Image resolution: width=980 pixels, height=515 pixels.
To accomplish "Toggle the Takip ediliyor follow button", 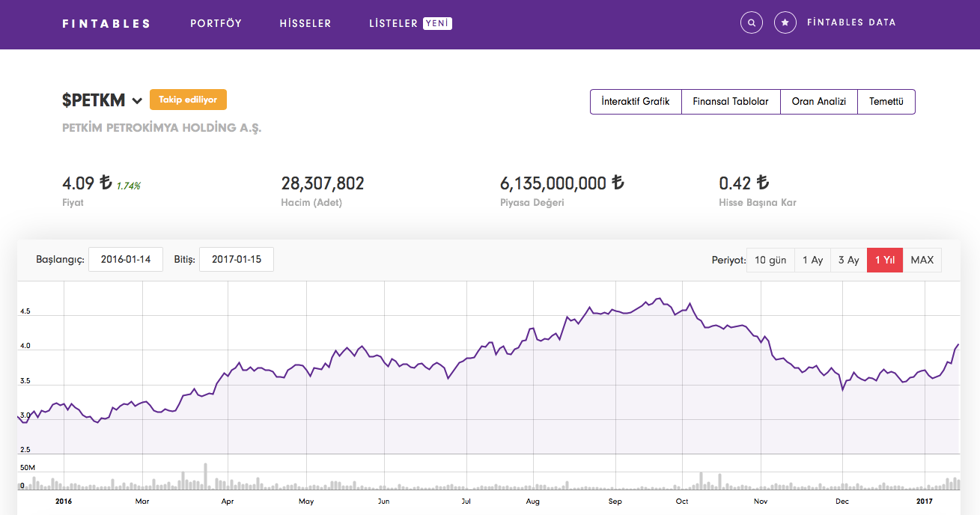I will [x=188, y=100].
